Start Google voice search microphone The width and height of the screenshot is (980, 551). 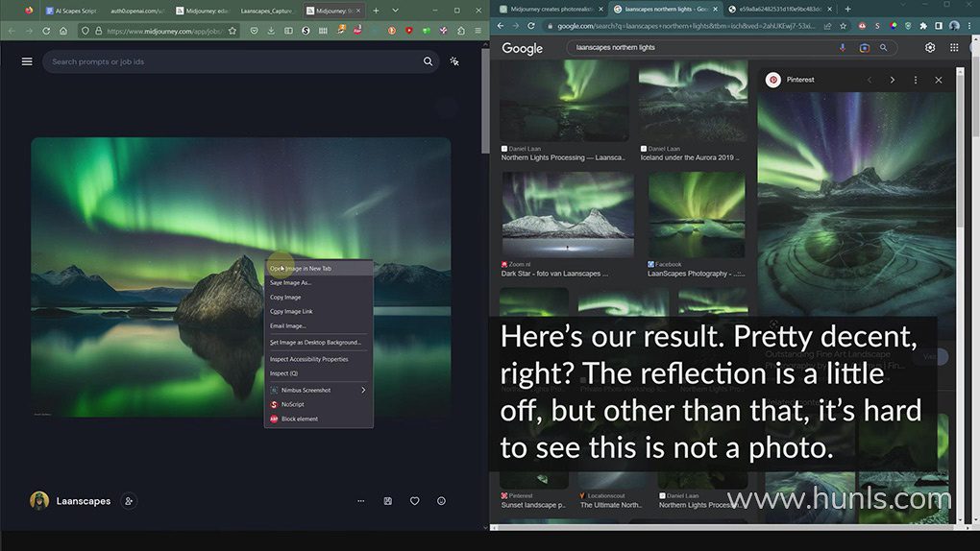[x=843, y=47]
